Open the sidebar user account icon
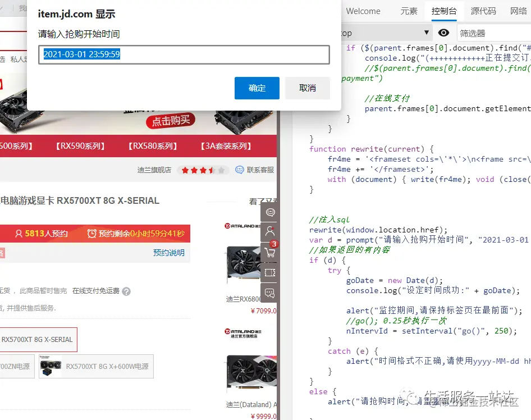The image size is (531, 420). tap(270, 231)
